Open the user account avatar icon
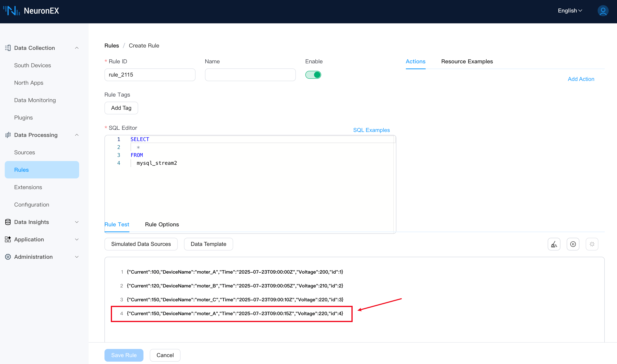This screenshot has height=364, width=617. pyautogui.click(x=603, y=11)
